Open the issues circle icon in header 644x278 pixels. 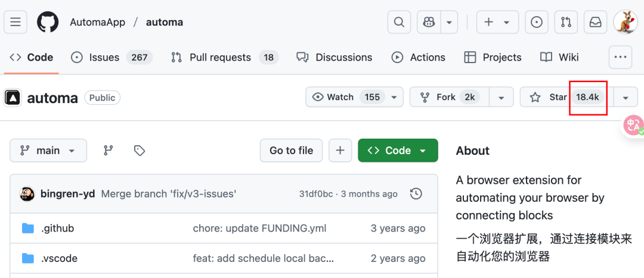pos(537,22)
